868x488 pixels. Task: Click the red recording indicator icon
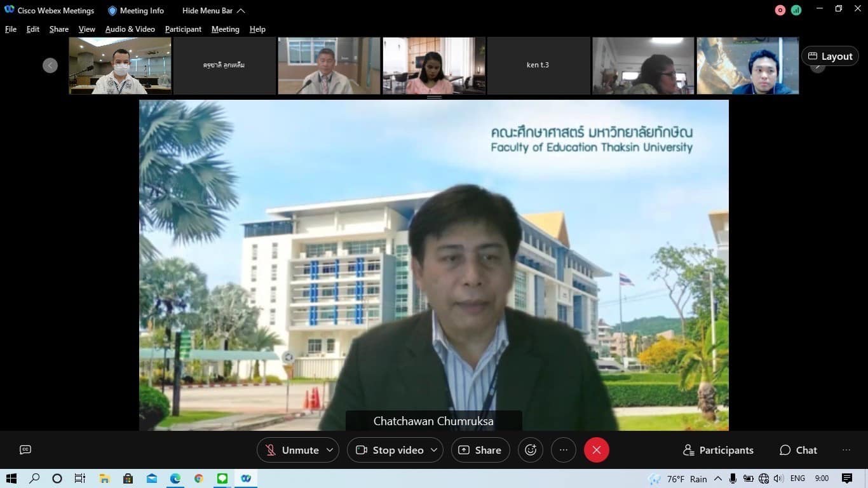click(780, 10)
